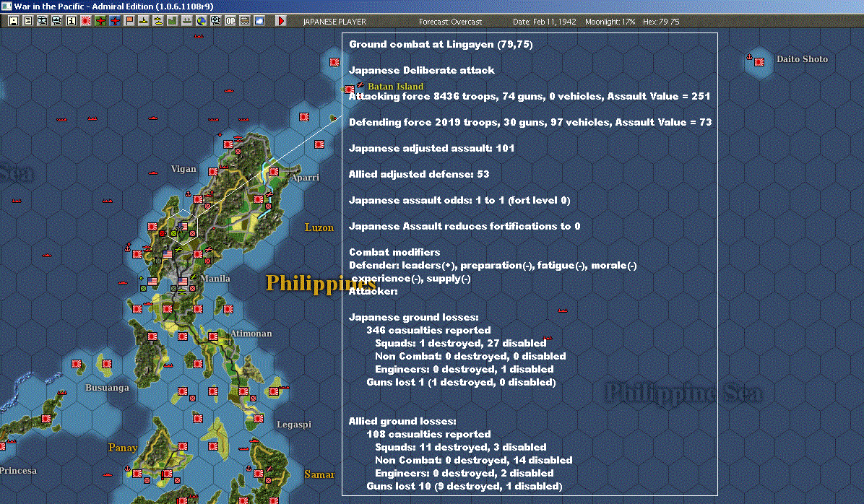Screen dimensions: 864x504
Task: Click 'Squads: 11 destroyed, 3 disabled' line
Action: (x=461, y=447)
